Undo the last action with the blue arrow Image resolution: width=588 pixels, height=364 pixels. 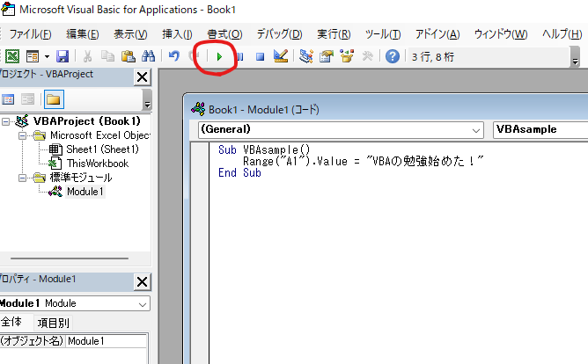[x=173, y=56]
